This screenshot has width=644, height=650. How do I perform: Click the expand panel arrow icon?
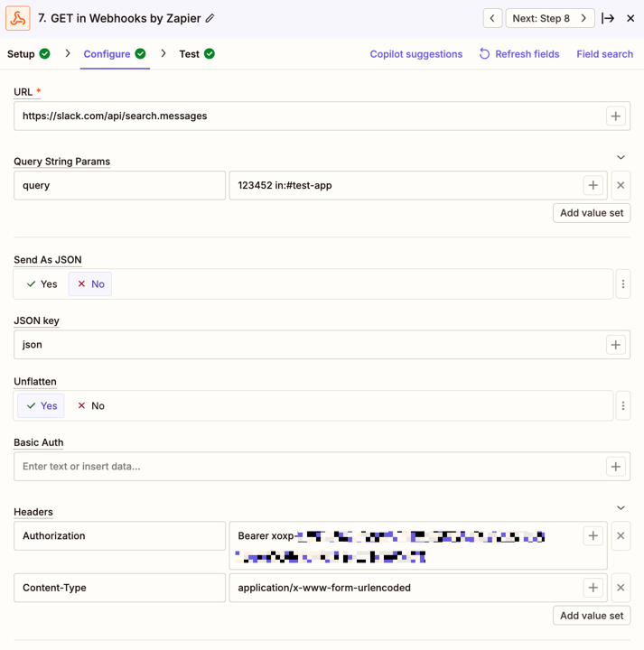608,18
